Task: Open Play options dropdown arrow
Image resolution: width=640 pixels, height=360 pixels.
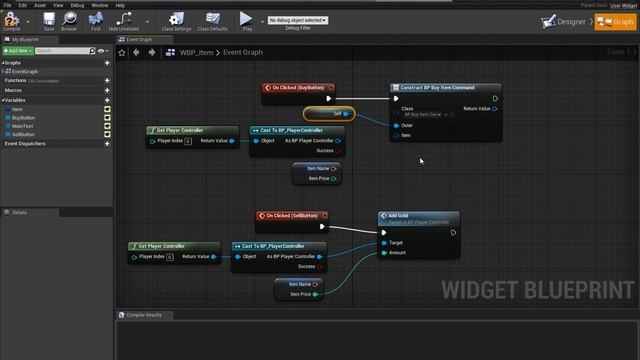Action: [262, 22]
